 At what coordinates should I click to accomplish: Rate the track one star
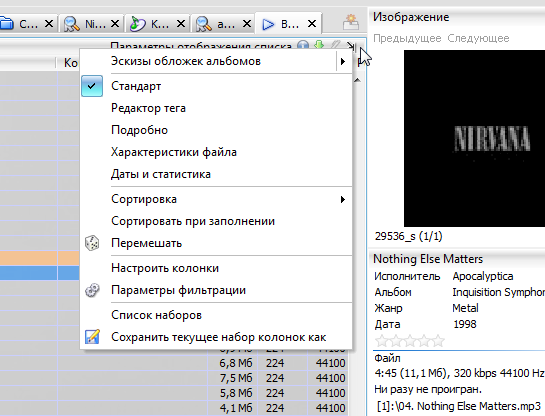point(382,341)
